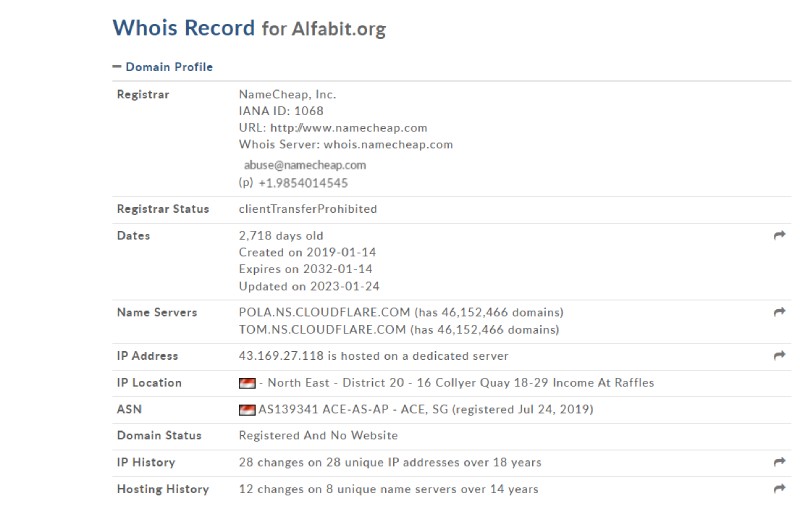
Task: Click the share arrow in IP Address row
Action: pos(779,355)
